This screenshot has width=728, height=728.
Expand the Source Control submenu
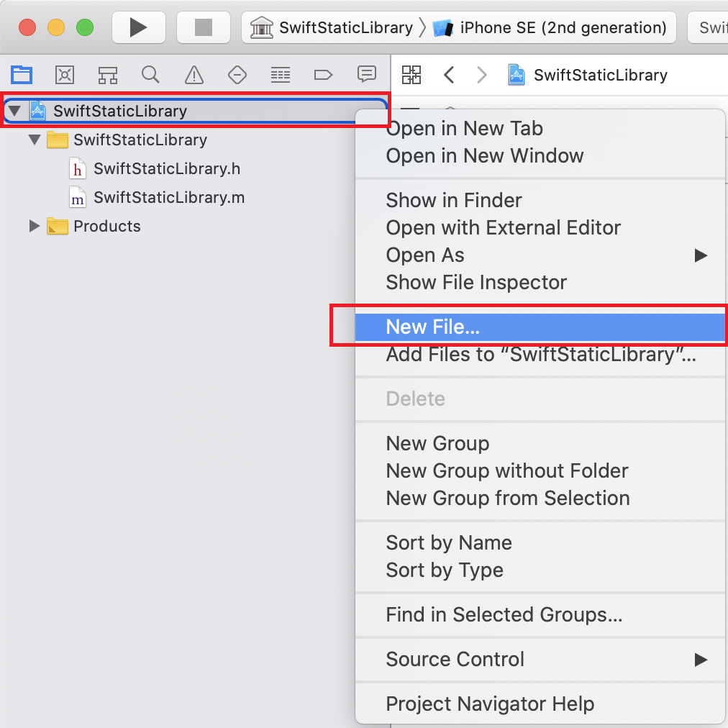(x=540, y=660)
